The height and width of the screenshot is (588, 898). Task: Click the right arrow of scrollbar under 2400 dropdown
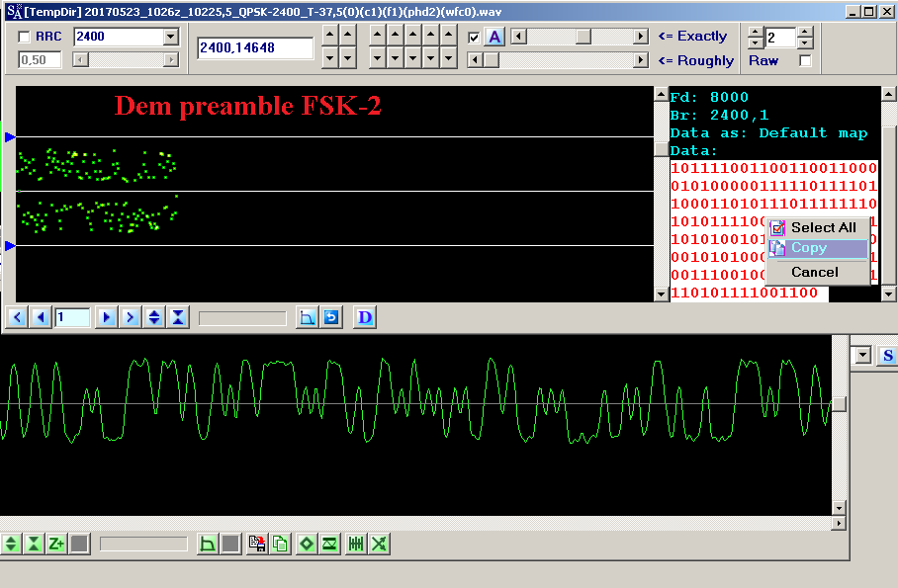click(171, 59)
